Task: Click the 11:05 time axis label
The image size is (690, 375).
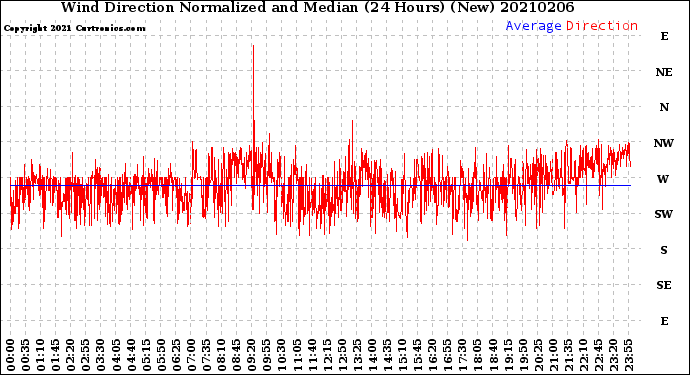Action: point(297,355)
